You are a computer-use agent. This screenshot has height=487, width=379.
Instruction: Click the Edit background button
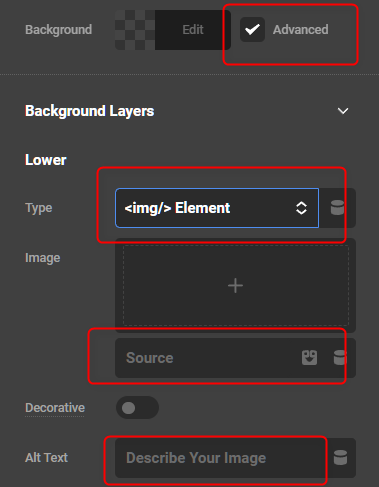tap(193, 30)
